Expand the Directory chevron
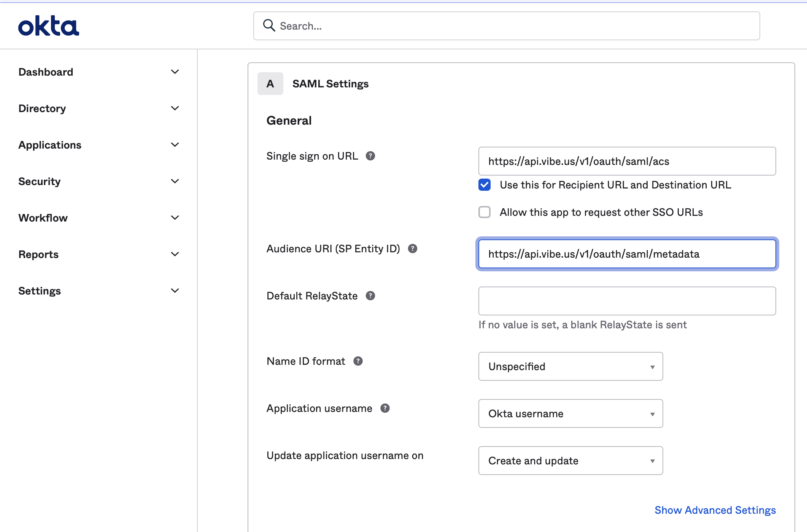807x532 pixels. tap(175, 108)
